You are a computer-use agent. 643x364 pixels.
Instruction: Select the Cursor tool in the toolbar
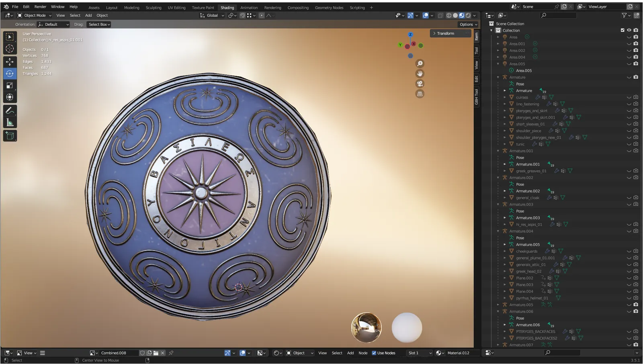click(10, 49)
